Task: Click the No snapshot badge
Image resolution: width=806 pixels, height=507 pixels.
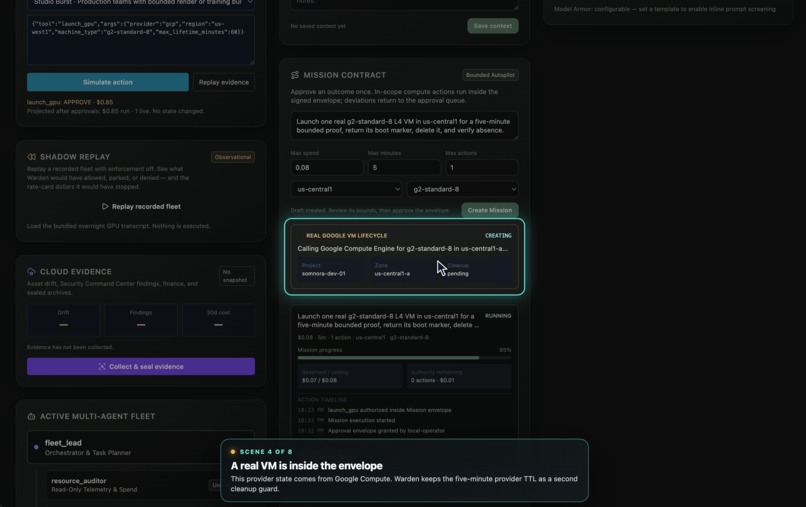Action: [236, 276]
